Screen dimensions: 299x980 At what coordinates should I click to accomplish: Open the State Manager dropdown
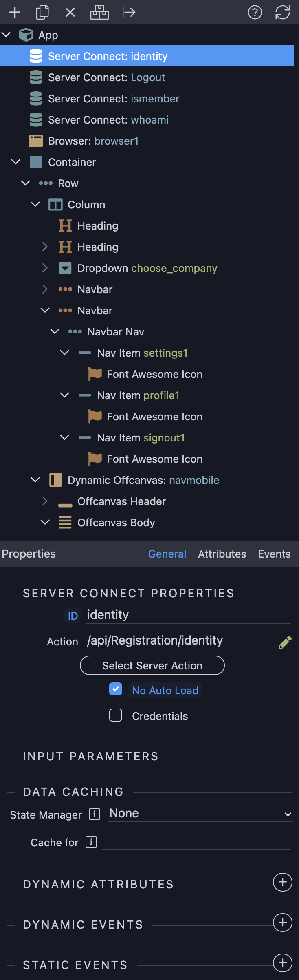(200, 814)
